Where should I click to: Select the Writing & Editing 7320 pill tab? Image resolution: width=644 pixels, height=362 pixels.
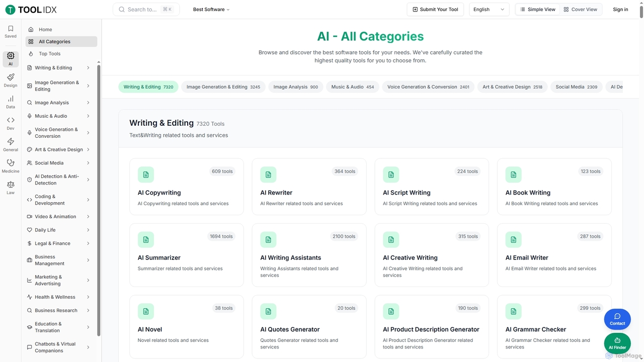coord(148,87)
